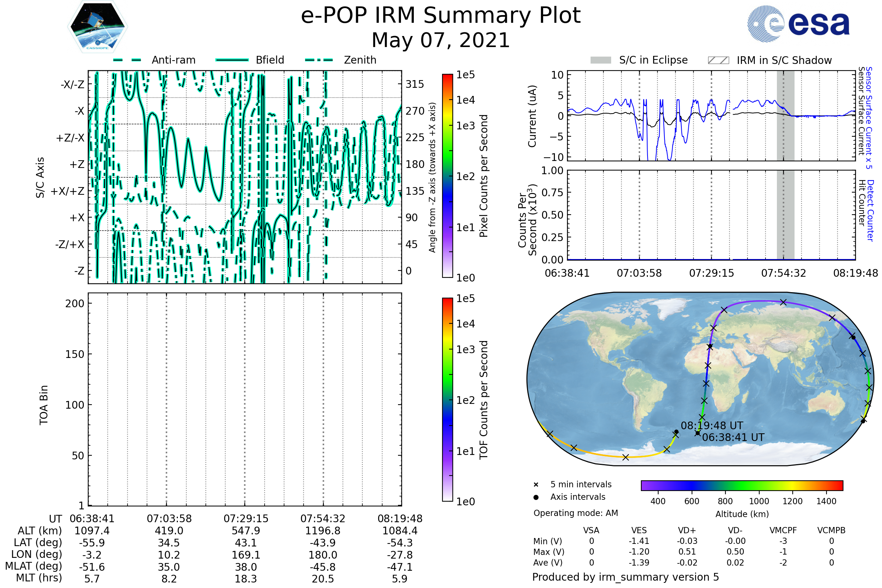
Task: Click the 06:38:41 UT map label
Action: [x=733, y=437]
